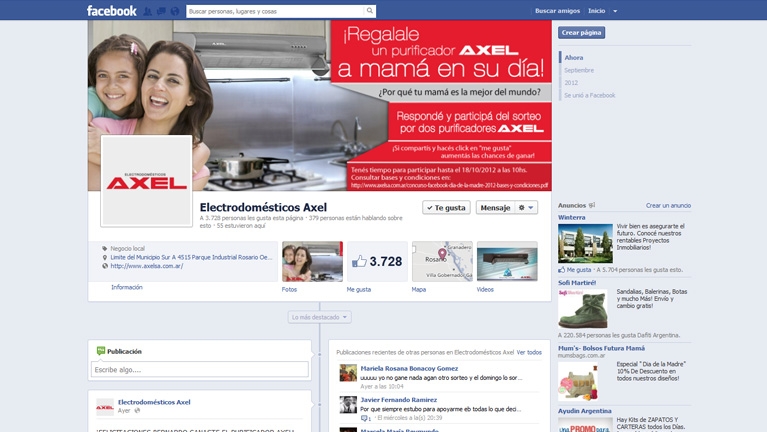Screen dimensions: 767x432
Task: Open Electrodomésticos Axel post author link
Action: (x=154, y=402)
